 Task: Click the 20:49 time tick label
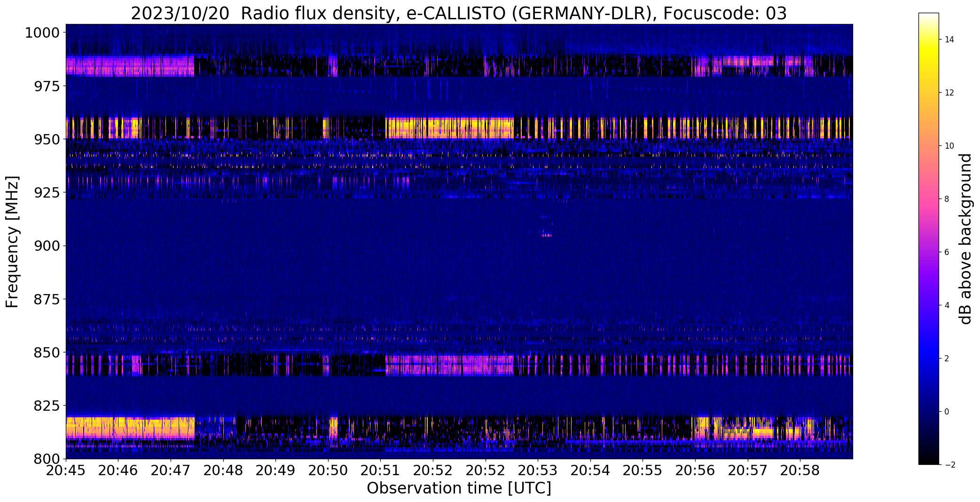click(275, 470)
